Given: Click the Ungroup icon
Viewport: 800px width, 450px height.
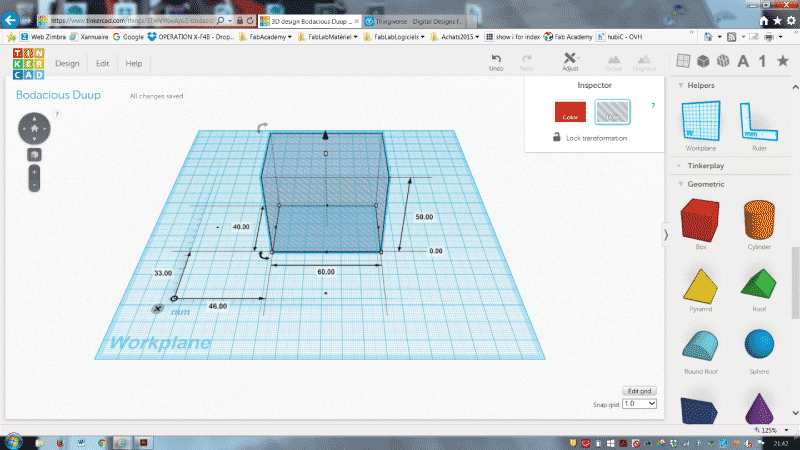Looking at the screenshot, I should click(x=644, y=63).
